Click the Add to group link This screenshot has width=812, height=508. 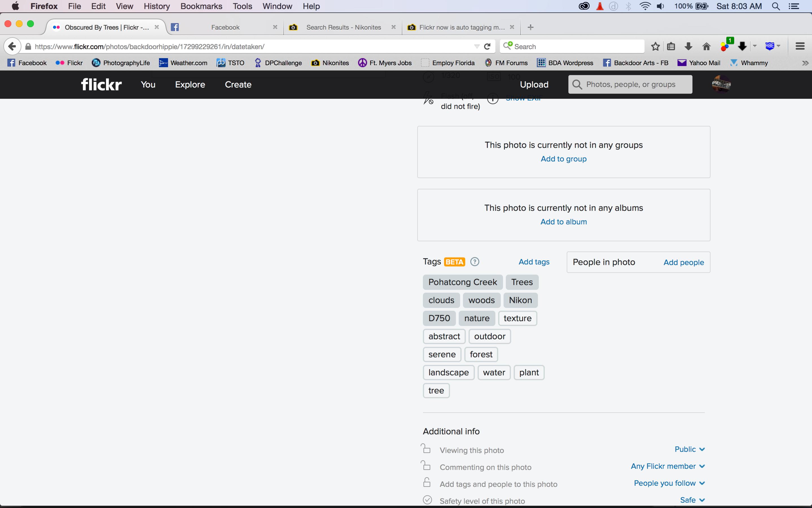tap(564, 159)
